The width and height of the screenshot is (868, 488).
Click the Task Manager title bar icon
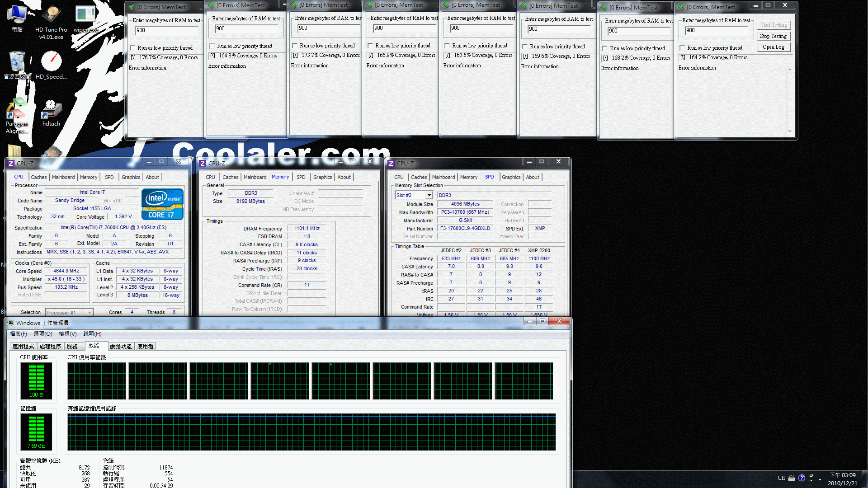[11, 323]
